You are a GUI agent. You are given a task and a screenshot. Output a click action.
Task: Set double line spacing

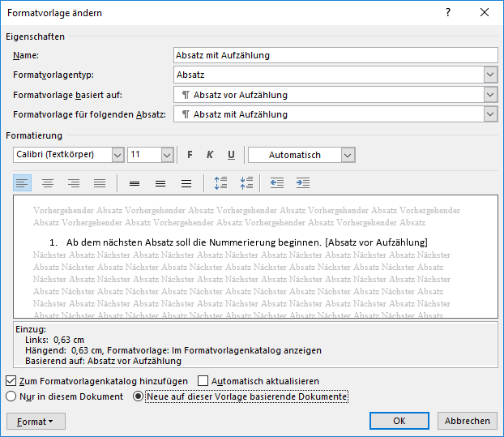click(x=186, y=183)
